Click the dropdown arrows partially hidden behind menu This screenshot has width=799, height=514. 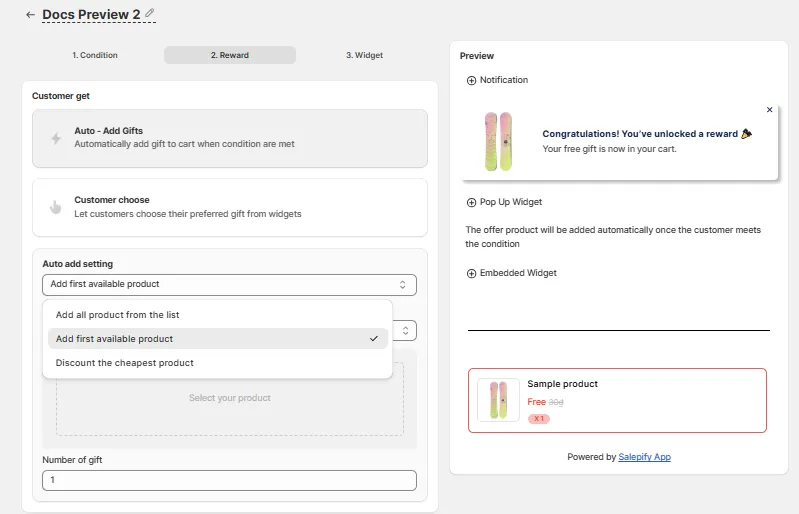[x=405, y=331]
